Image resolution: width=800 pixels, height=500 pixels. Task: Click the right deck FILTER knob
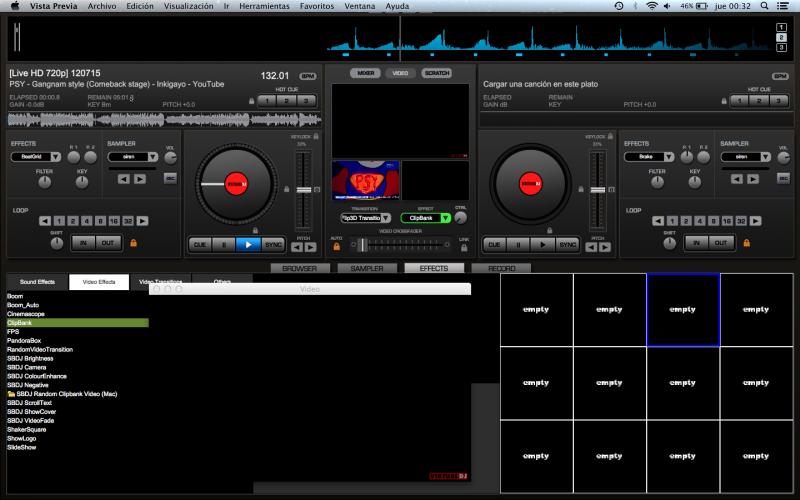tap(658, 182)
